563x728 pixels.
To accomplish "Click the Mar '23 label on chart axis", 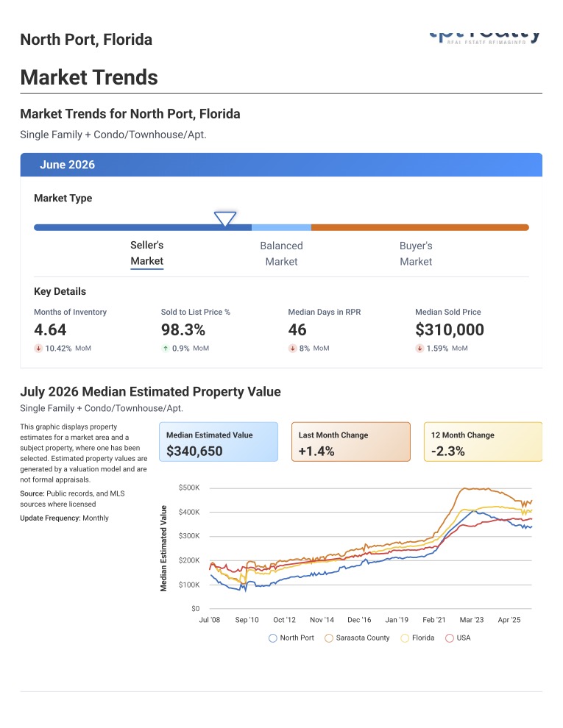I will click(472, 620).
